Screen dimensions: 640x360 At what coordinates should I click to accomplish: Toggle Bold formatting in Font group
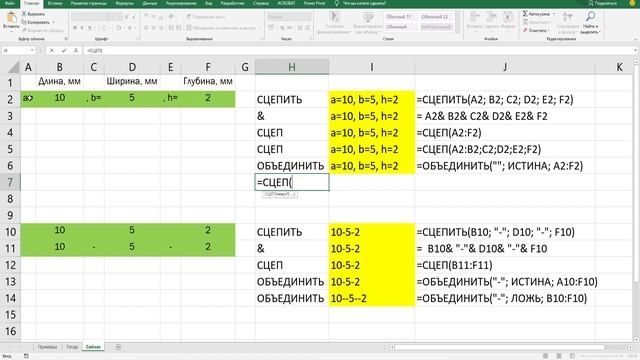75,28
